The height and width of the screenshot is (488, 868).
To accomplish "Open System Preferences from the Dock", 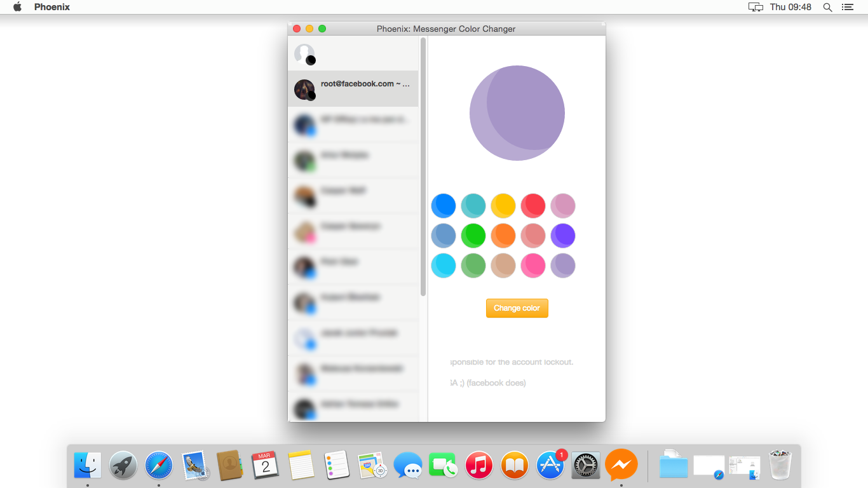I will coord(586,465).
